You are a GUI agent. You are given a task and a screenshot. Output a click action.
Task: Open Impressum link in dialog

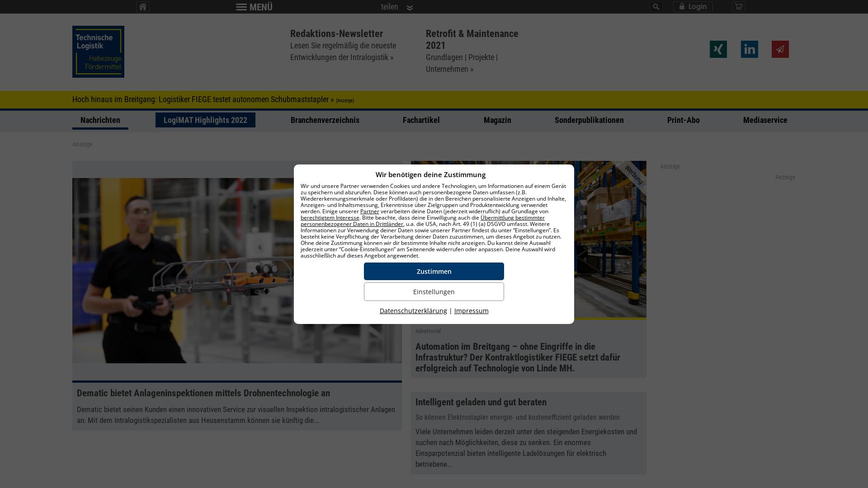[472, 311]
